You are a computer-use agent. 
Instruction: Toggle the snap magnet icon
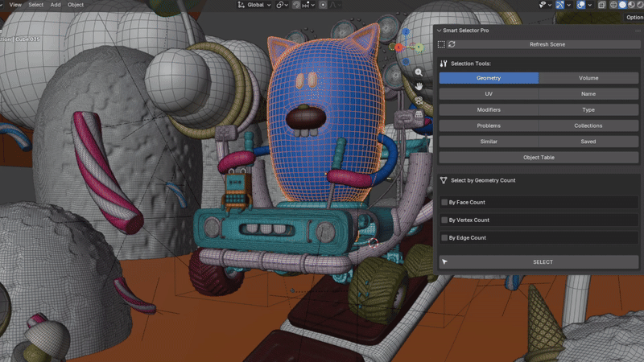coord(296,5)
